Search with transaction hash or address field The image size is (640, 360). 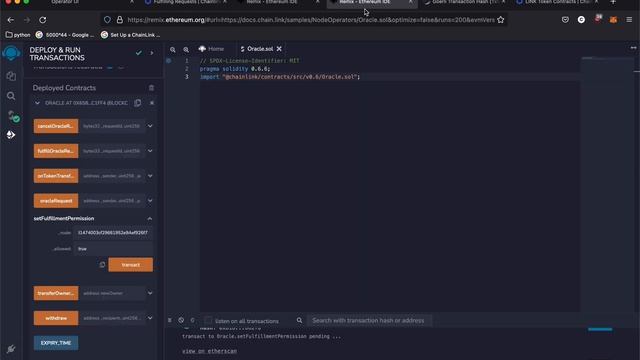(369, 320)
